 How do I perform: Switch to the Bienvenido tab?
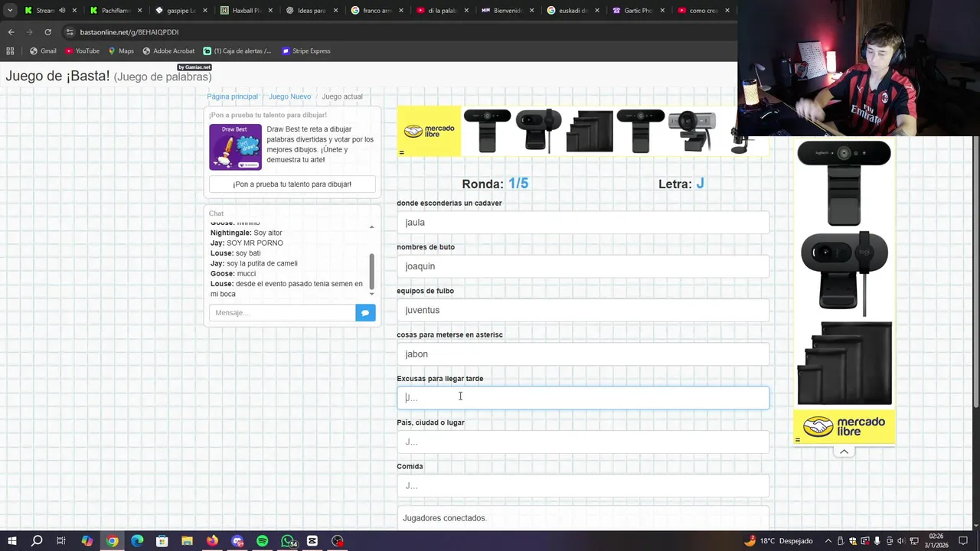[x=507, y=11]
